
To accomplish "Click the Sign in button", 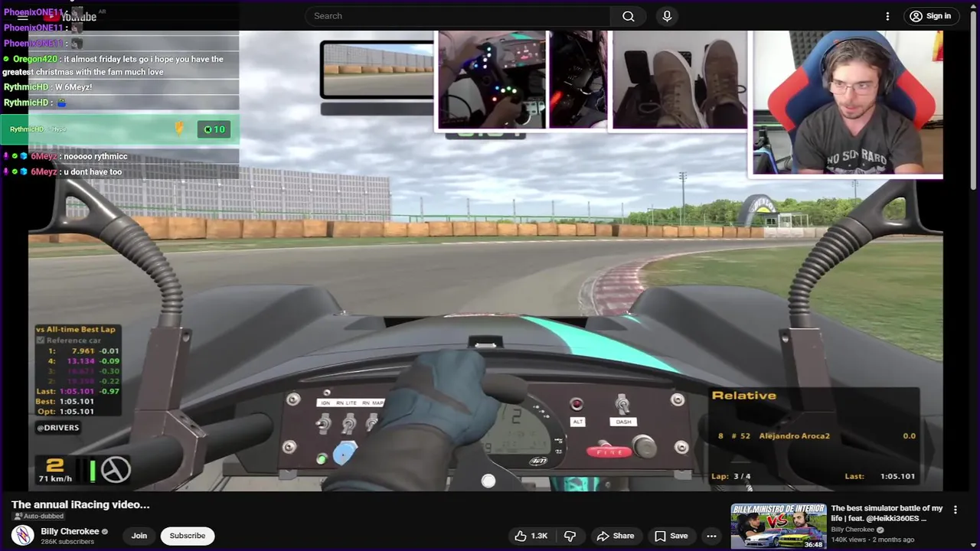I will [931, 16].
